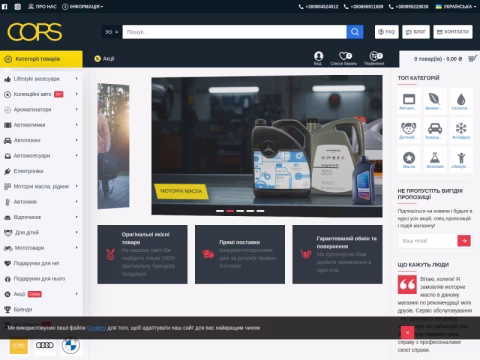Image resolution: width=480 pixels, height=360 pixels.
Task: Open the window-icon top category tile
Action: coord(409,101)
